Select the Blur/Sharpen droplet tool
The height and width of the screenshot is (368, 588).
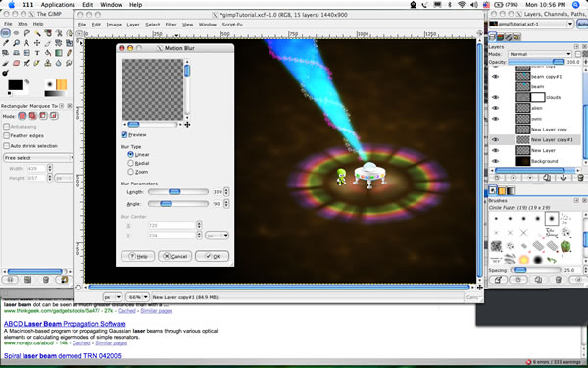(x=59, y=63)
